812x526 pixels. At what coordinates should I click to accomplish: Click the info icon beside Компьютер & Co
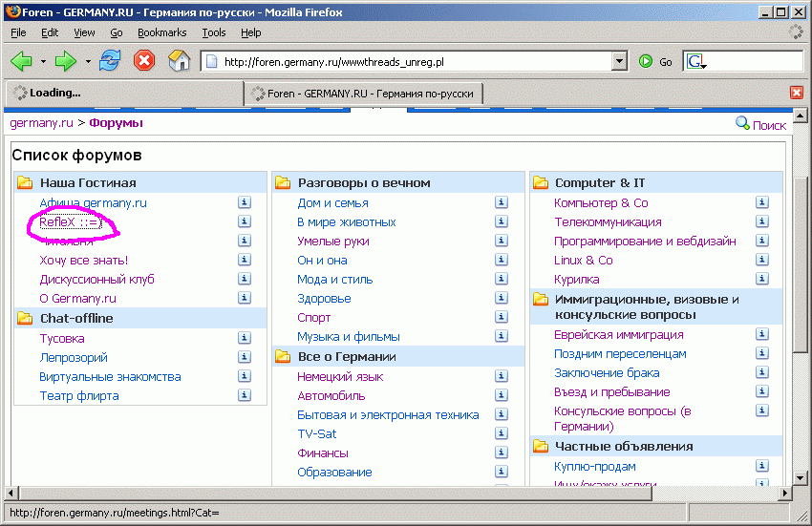point(762,202)
